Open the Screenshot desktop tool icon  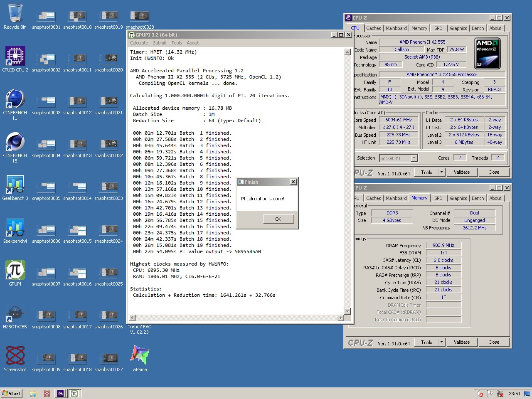click(x=15, y=359)
